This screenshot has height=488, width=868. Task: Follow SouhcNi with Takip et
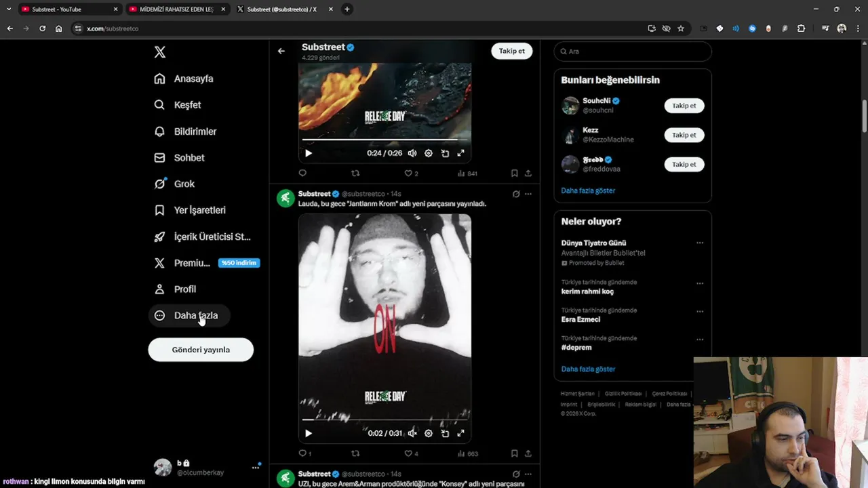[x=684, y=106]
